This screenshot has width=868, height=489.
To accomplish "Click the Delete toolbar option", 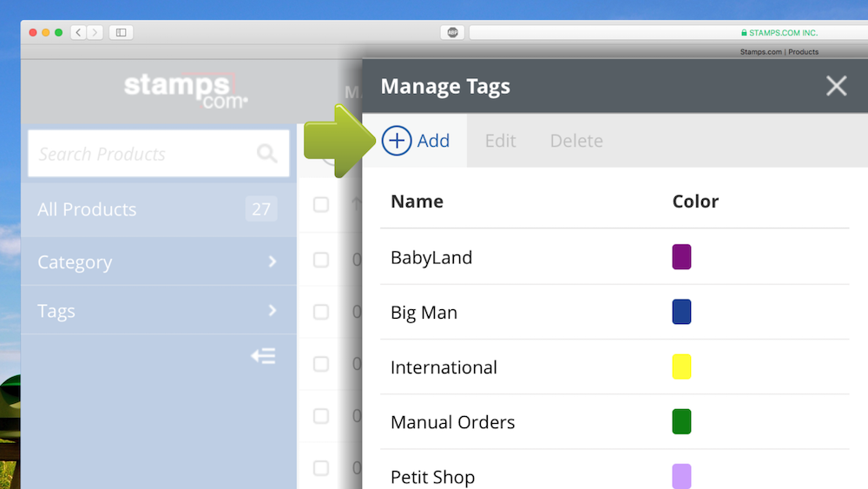I will 576,141.
